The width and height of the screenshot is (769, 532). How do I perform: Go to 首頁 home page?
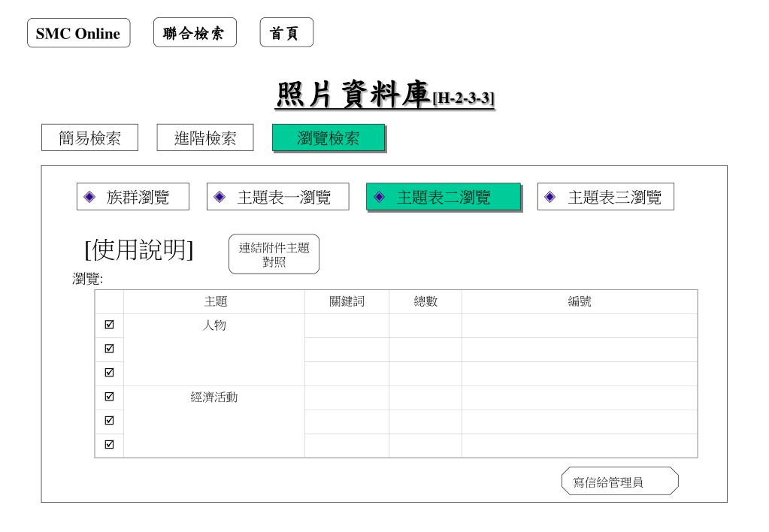point(286,33)
